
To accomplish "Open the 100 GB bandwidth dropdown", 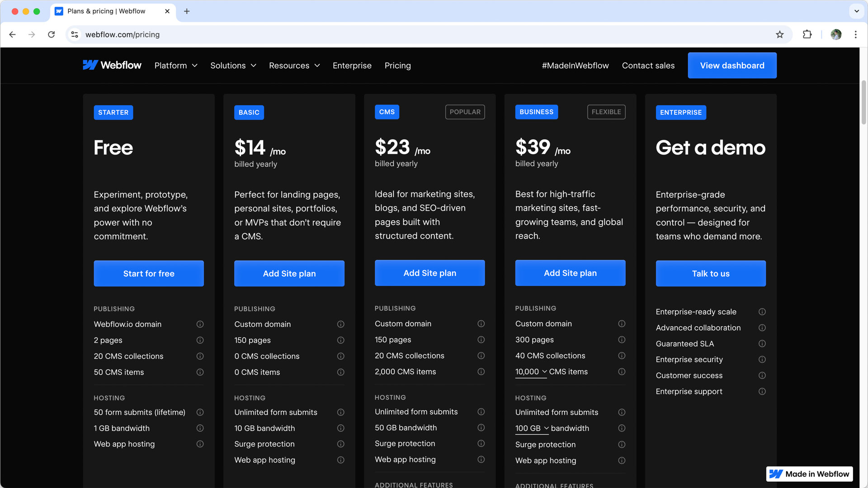I will tap(532, 428).
